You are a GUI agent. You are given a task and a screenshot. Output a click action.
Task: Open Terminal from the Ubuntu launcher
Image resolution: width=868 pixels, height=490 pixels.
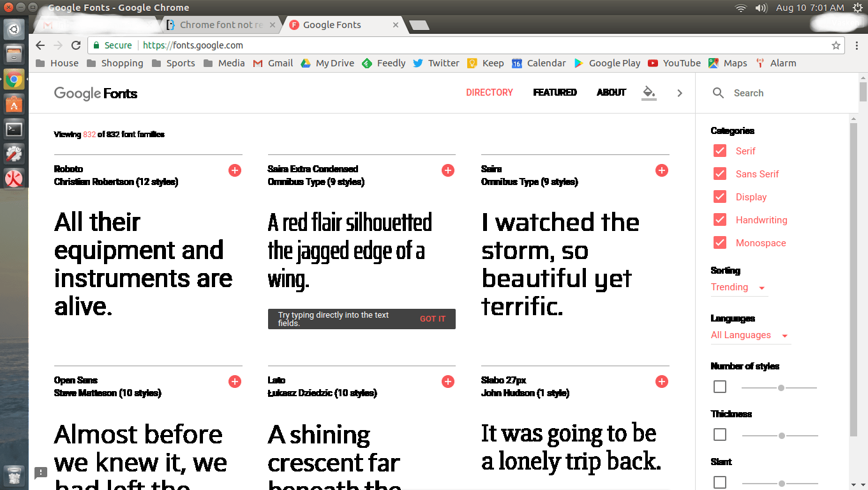pyautogui.click(x=14, y=129)
